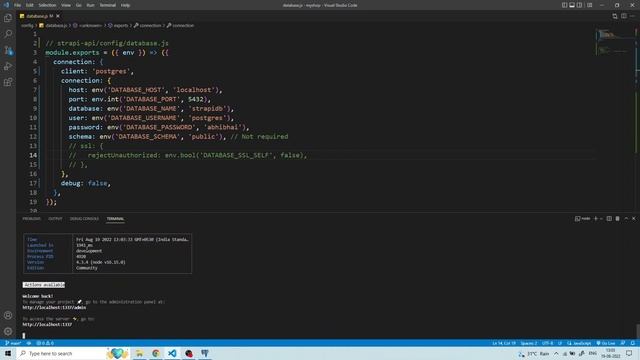Click config folder in breadcrumb
The image size is (640, 360).
27,25
